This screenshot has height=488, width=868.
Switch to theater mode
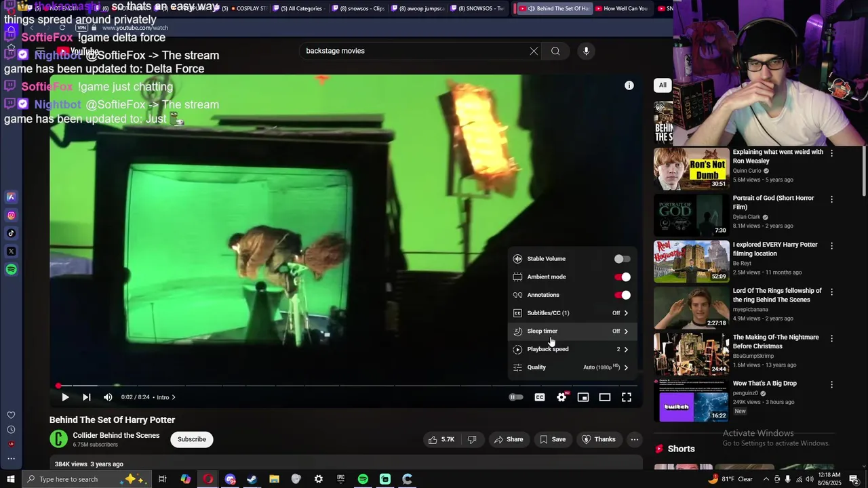pos(605,397)
